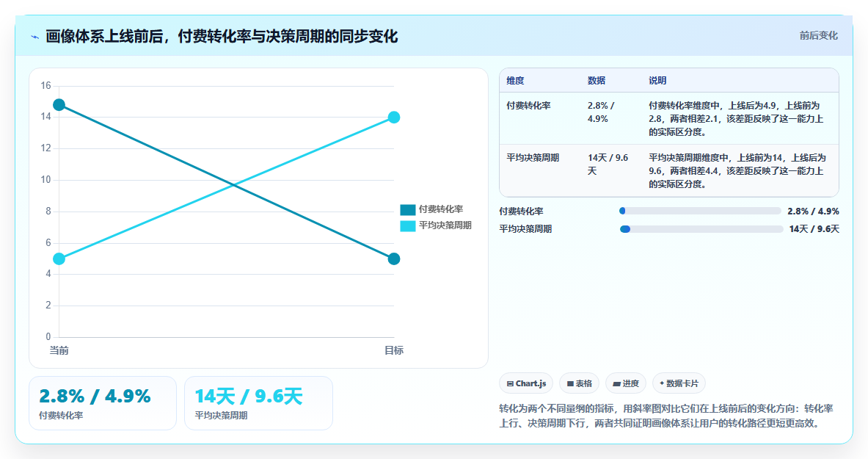Click the summary paragraph under the tags

[666, 416]
